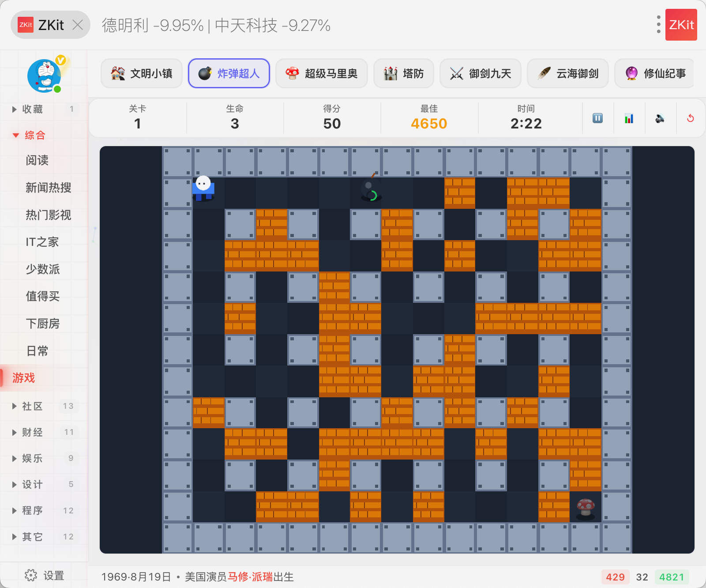Select the 修仙纪事 game tab
The height and width of the screenshot is (588, 706).
coord(655,73)
